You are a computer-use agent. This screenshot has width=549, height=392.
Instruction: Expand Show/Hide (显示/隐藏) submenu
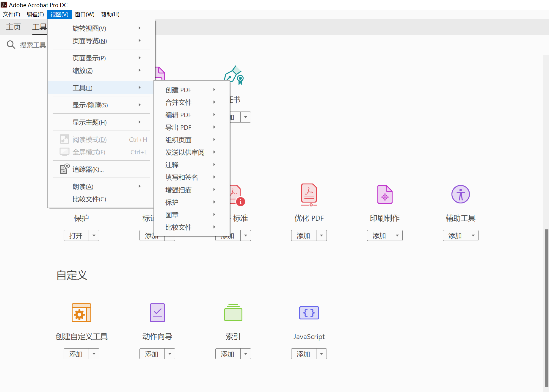coord(101,105)
